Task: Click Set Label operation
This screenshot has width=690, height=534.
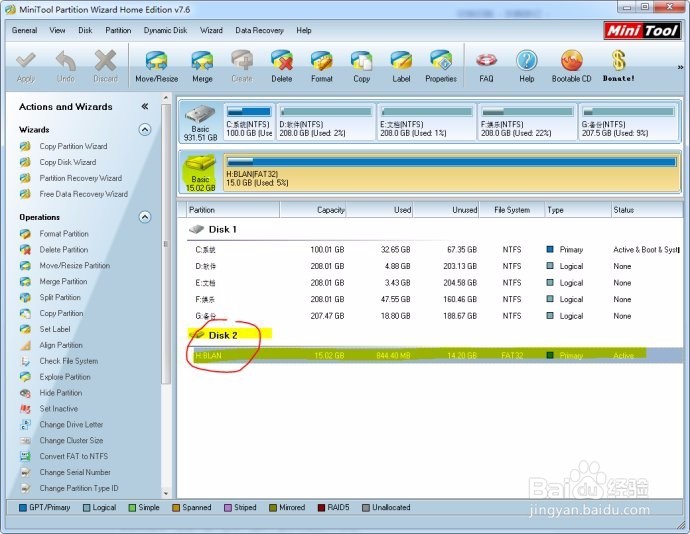Action: (55, 329)
